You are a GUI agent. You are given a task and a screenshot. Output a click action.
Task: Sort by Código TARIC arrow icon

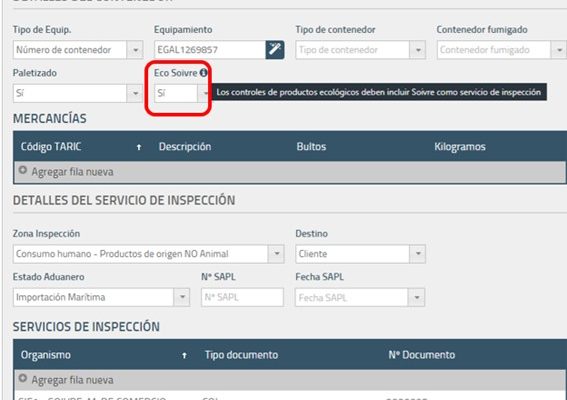pos(139,147)
